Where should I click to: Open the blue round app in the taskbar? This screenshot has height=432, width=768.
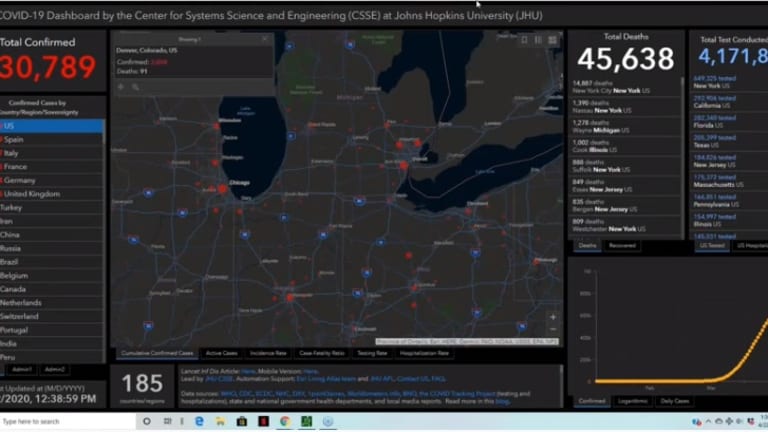(328, 421)
